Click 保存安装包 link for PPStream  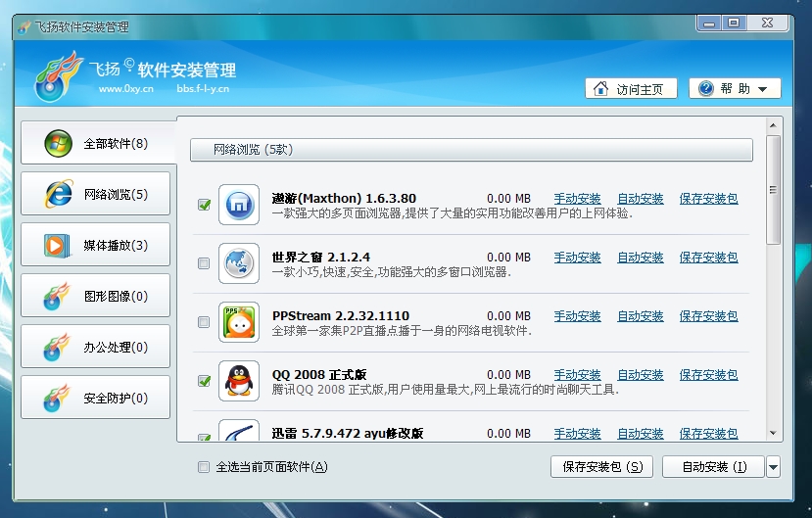[x=709, y=316]
